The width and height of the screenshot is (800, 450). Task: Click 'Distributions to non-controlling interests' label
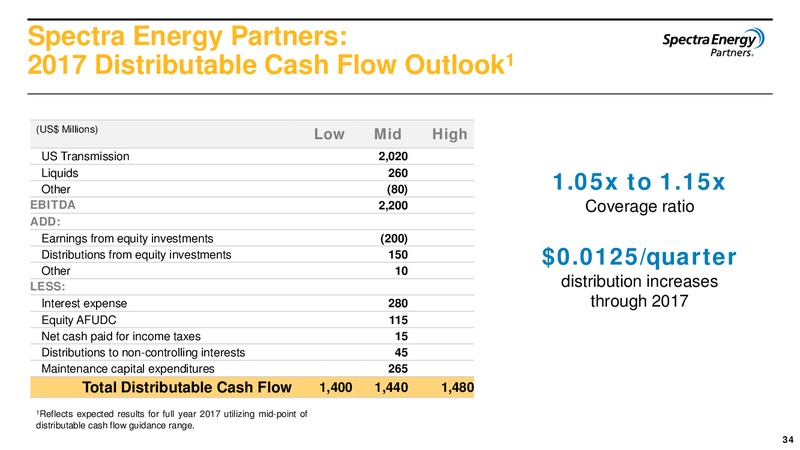click(143, 353)
